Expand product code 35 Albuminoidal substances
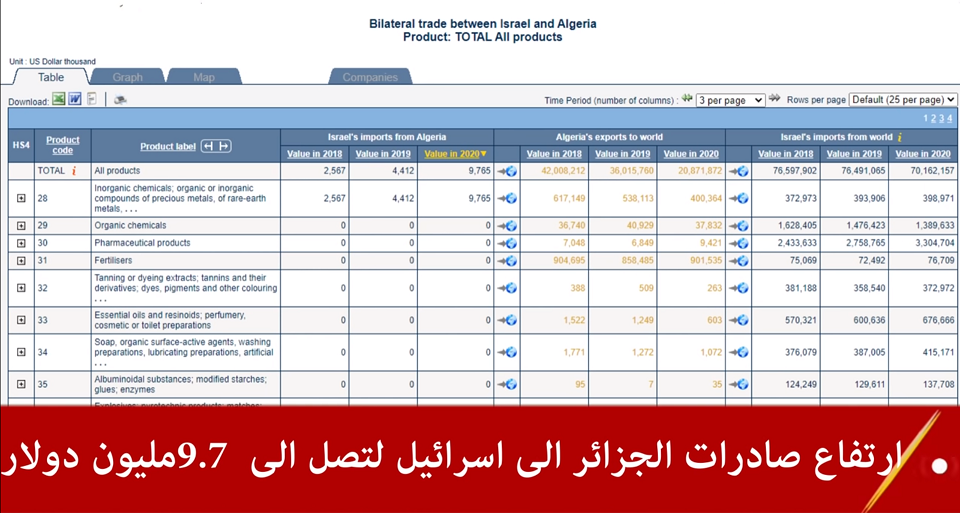Screen dimensions: 960x513 [21, 384]
